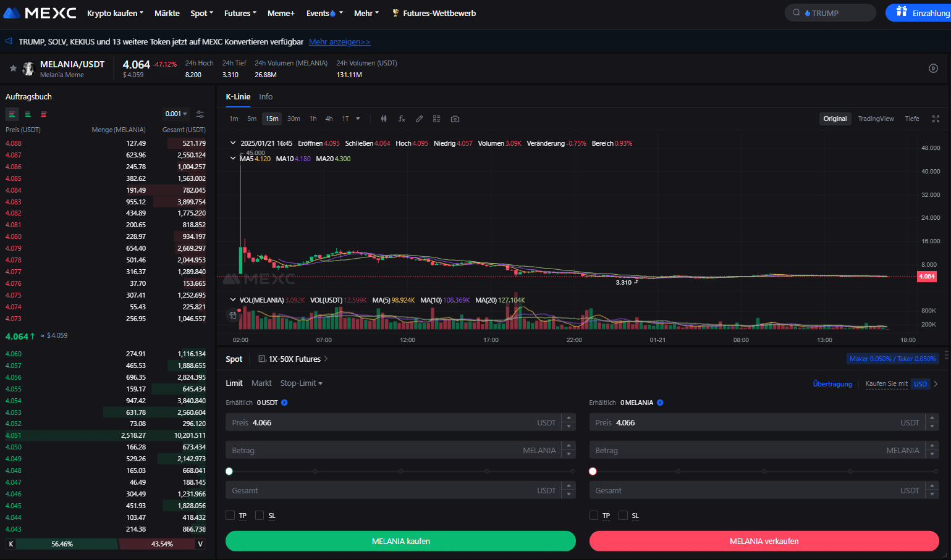This screenshot has width=951, height=560.
Task: Open chart layout grid icon
Action: coord(437,119)
